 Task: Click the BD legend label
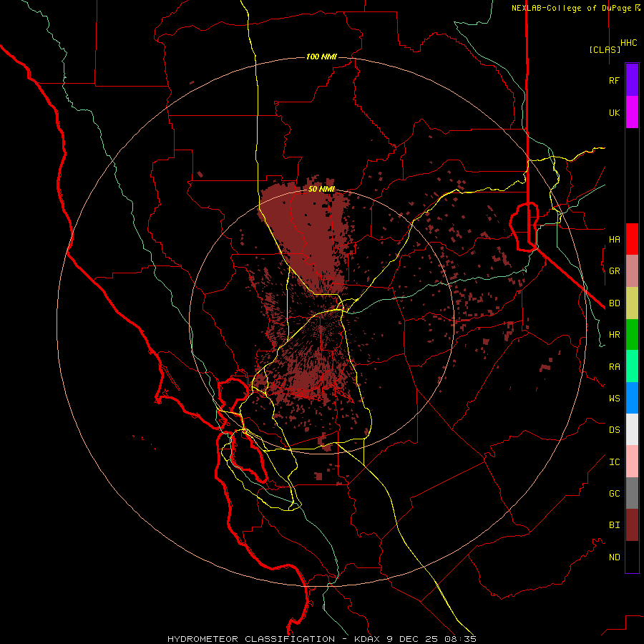pos(614,303)
